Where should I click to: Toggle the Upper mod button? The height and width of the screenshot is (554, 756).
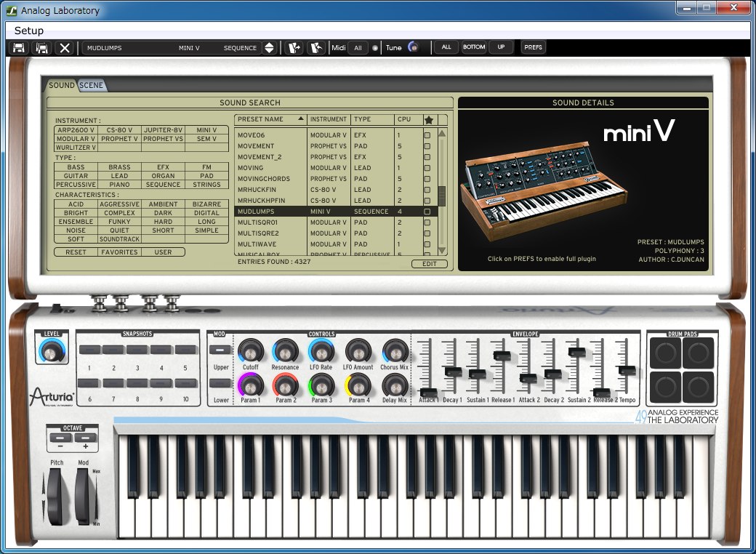(220, 350)
